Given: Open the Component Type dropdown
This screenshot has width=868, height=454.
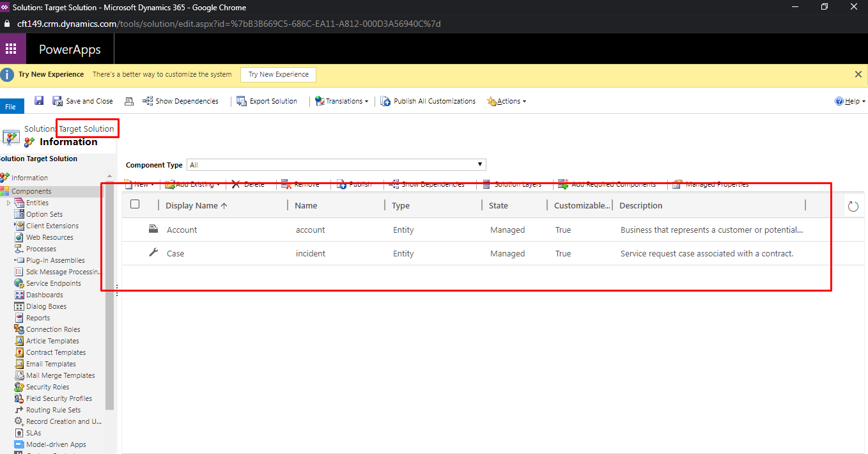Looking at the screenshot, I should point(336,165).
